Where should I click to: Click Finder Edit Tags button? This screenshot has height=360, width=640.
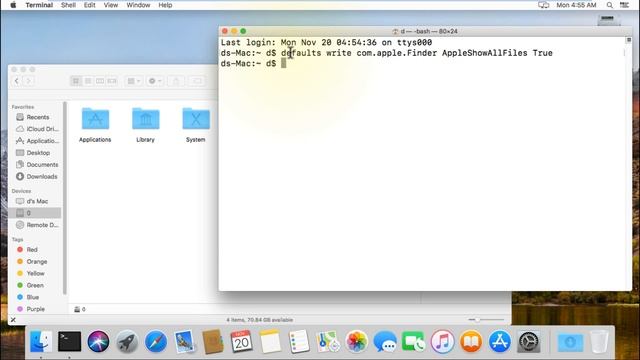click(197, 81)
